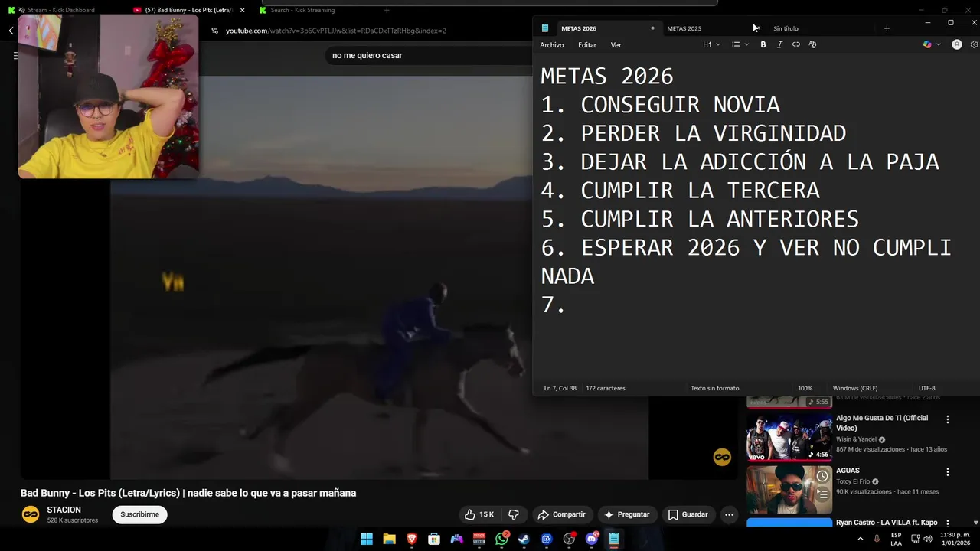Close the METAS 2026 tab via unsaved dot
Viewport: 980px width, 551px height.
[x=652, y=28]
